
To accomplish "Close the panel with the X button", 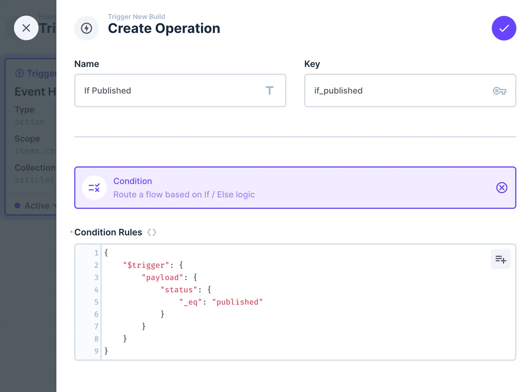I will [x=26, y=28].
